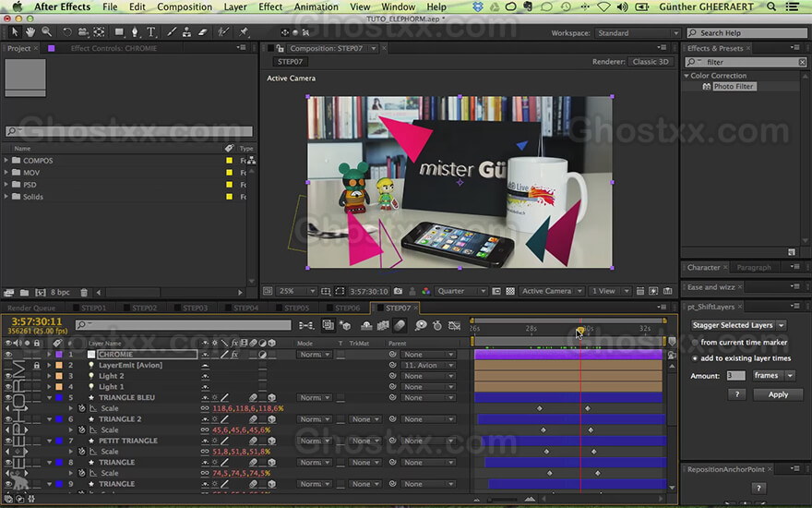The image size is (812, 508).
Task: Take a snapshot with camera icon
Action: coord(398,291)
